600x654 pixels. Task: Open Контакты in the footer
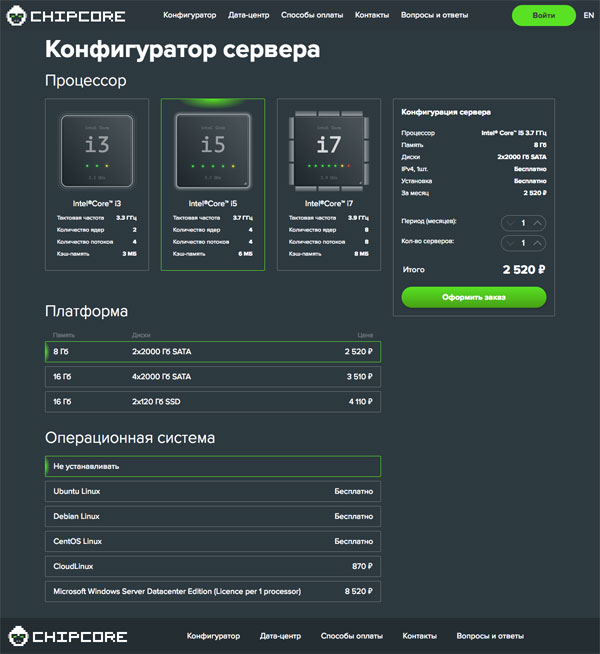coord(419,636)
